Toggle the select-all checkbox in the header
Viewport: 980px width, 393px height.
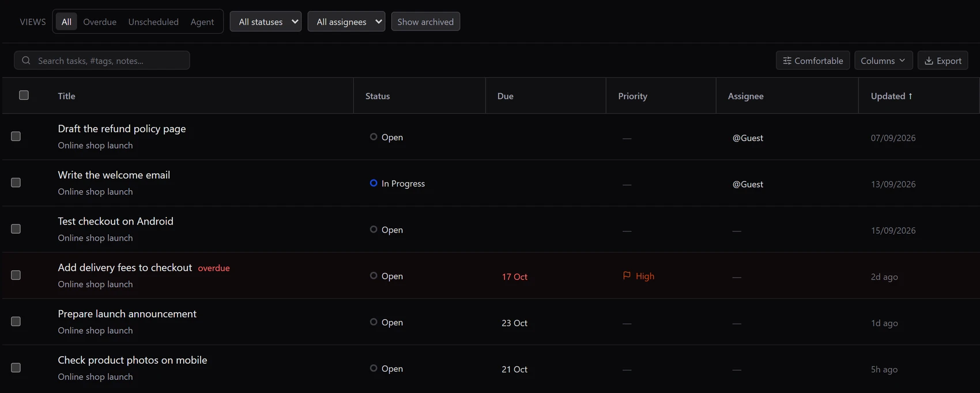tap(24, 95)
